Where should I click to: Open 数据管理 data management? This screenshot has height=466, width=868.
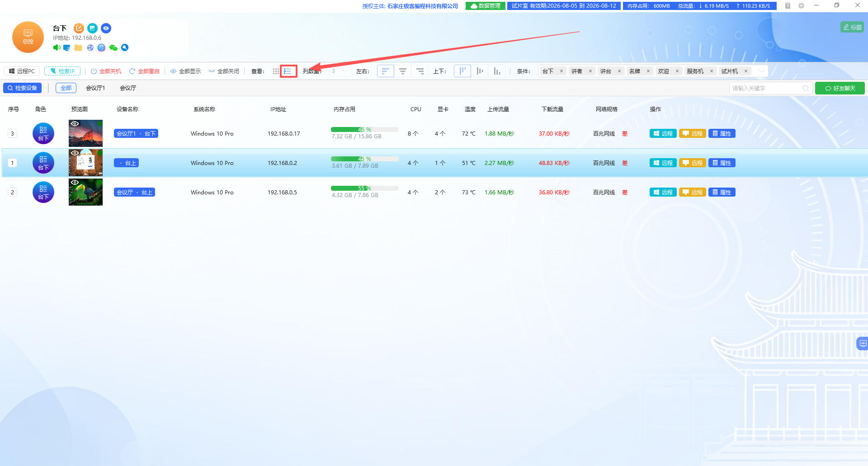click(486, 6)
